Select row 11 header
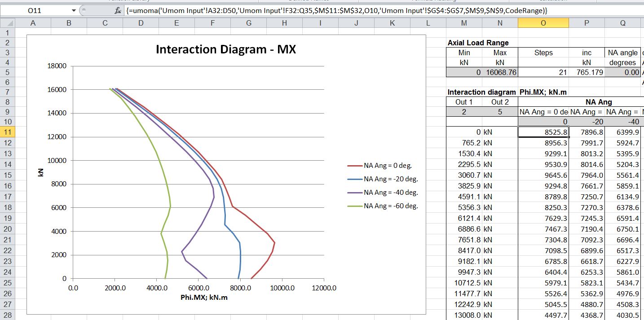Image resolution: width=644 pixels, height=320 pixels. pyautogui.click(x=7, y=132)
